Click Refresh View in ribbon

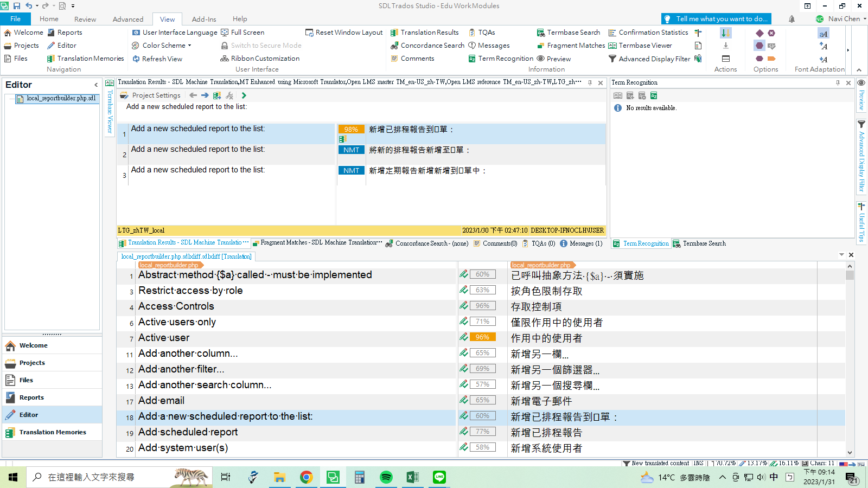pos(157,59)
